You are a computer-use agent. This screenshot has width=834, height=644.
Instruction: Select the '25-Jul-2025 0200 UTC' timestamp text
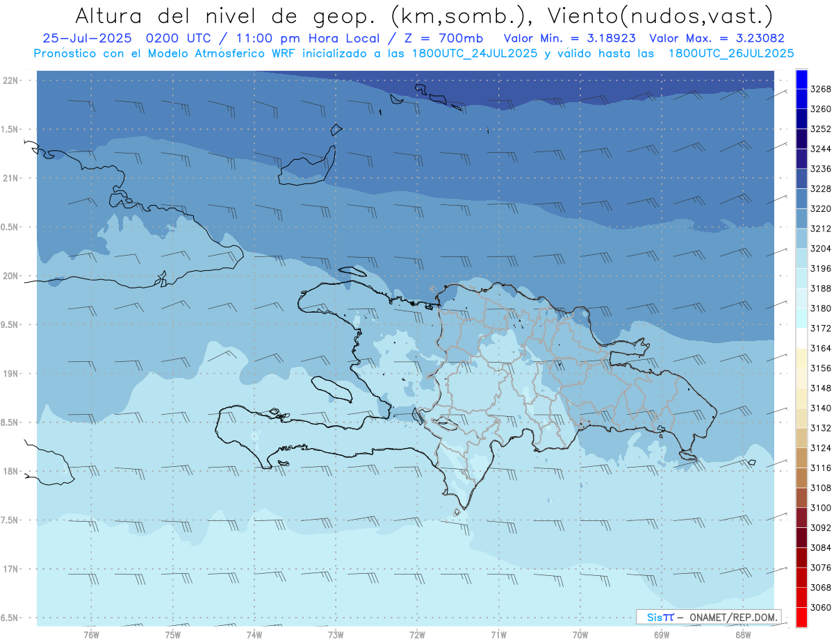click(x=130, y=39)
